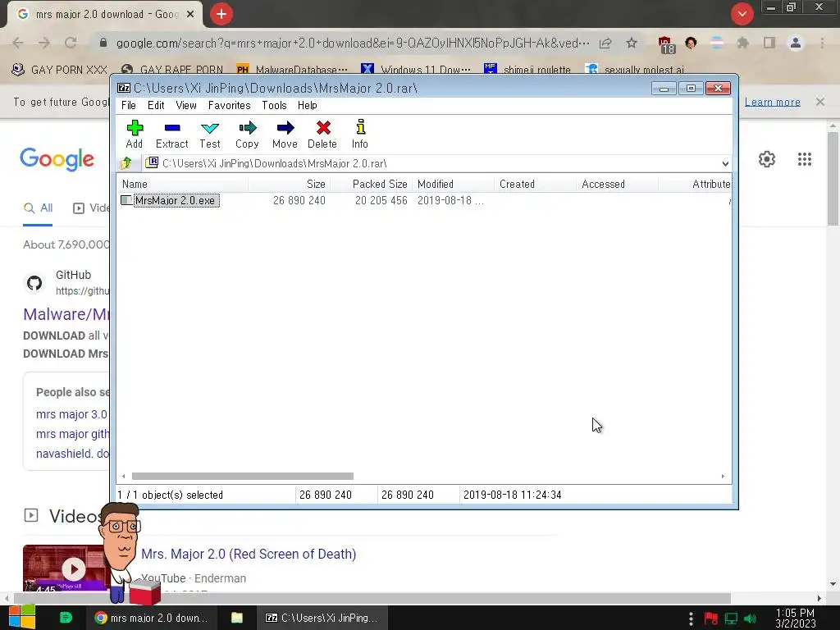
Task: Click the red flag tray icon
Action: [711, 619]
